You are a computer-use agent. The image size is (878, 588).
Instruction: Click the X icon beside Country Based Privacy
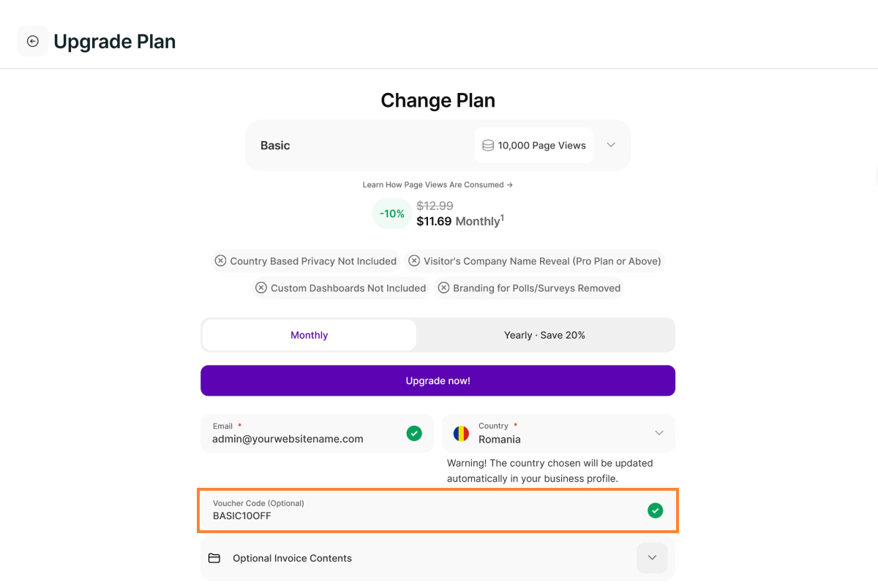tap(220, 261)
